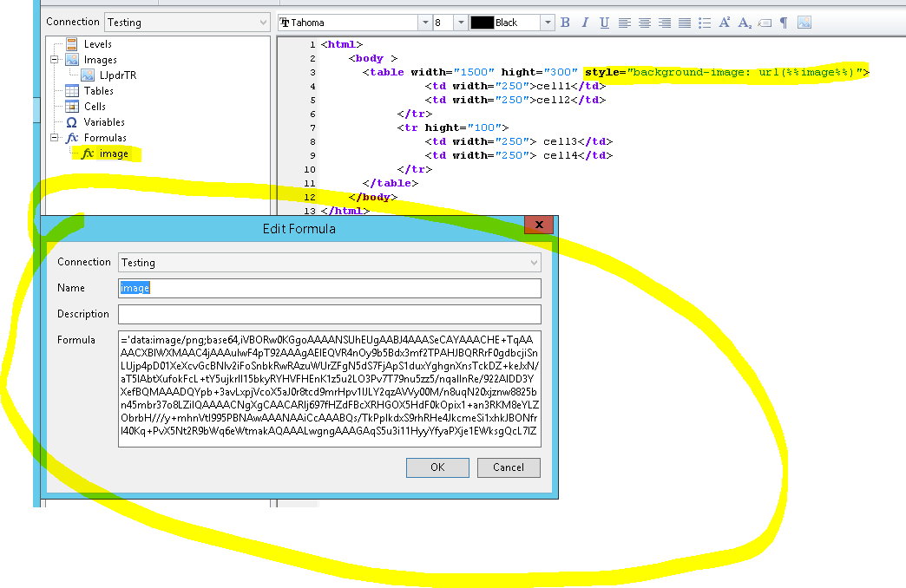Click 'cell4' text on line 9
The width and height of the screenshot is (906, 588).
561,155
